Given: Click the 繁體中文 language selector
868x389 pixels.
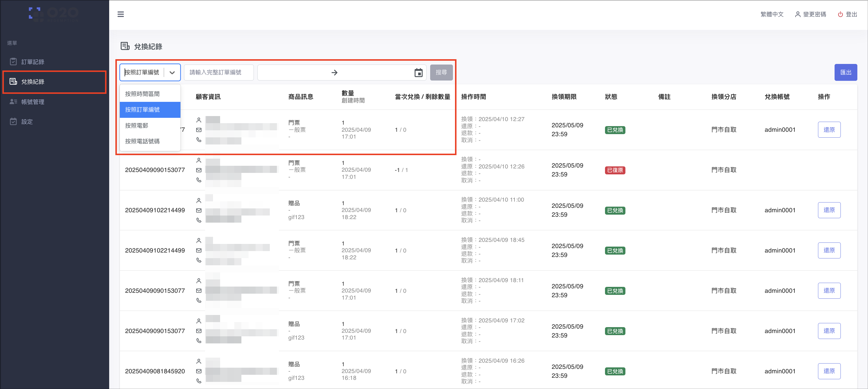Looking at the screenshot, I should pyautogui.click(x=772, y=14).
